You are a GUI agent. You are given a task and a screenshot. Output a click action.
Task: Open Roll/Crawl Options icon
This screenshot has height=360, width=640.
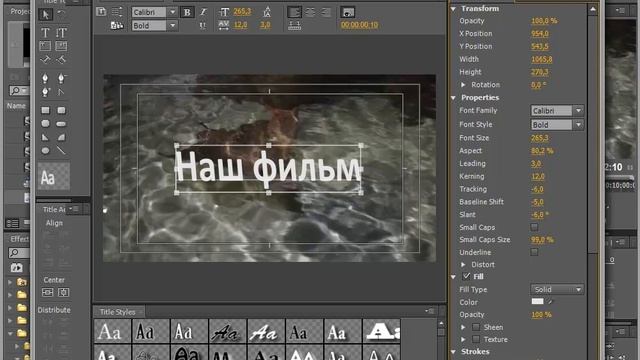click(x=117, y=12)
